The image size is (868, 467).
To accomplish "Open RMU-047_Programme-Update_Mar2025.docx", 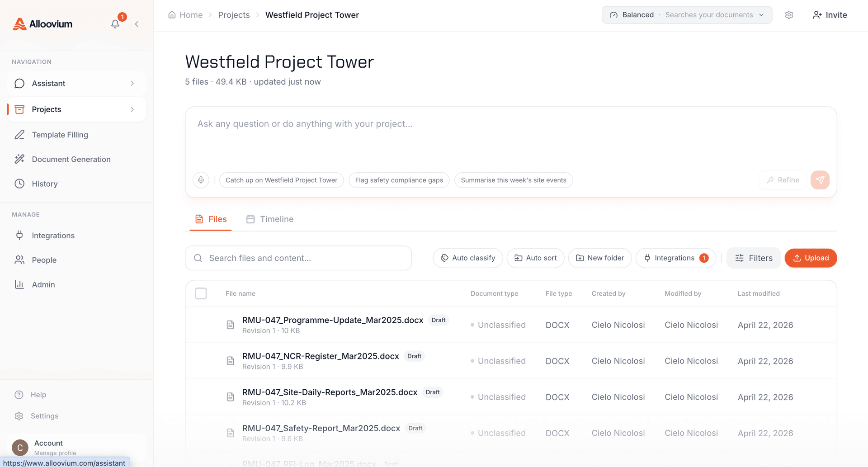I will pyautogui.click(x=333, y=320).
